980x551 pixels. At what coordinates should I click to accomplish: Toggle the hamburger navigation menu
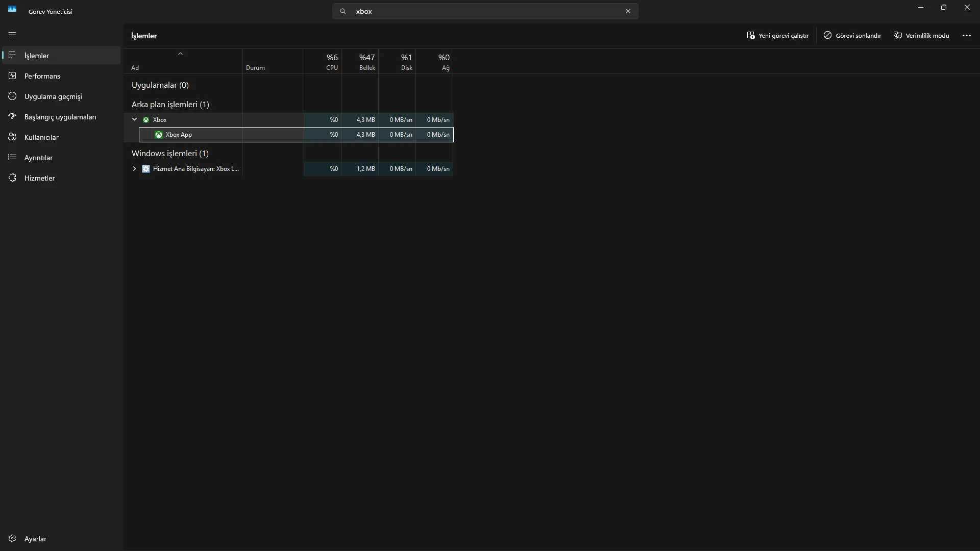pos(12,35)
